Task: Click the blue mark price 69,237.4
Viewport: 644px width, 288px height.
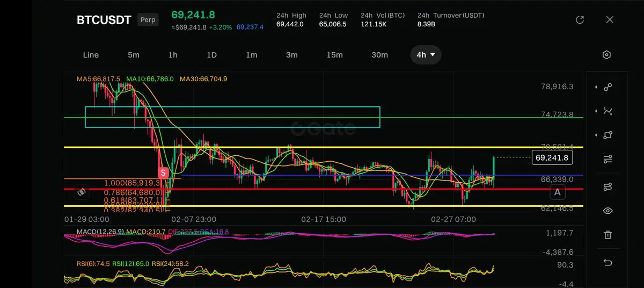Action: tap(250, 27)
